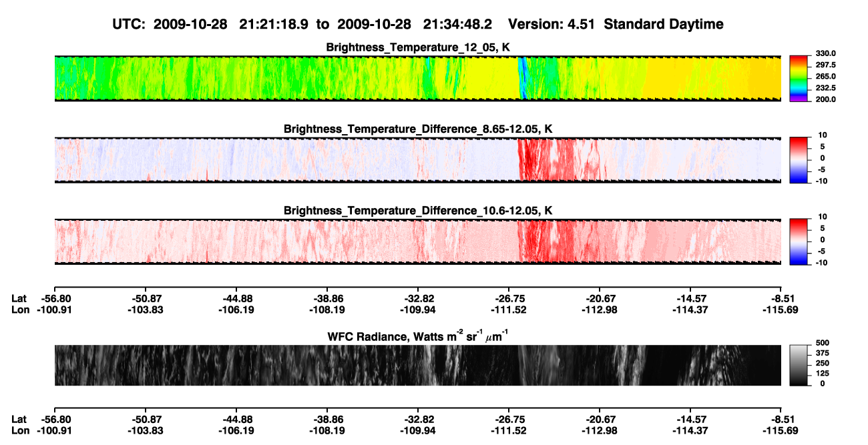Viewport: 868px width, 445px height.
Task: Click longitude '-114.37' on the upper axis
Action: [x=691, y=310]
